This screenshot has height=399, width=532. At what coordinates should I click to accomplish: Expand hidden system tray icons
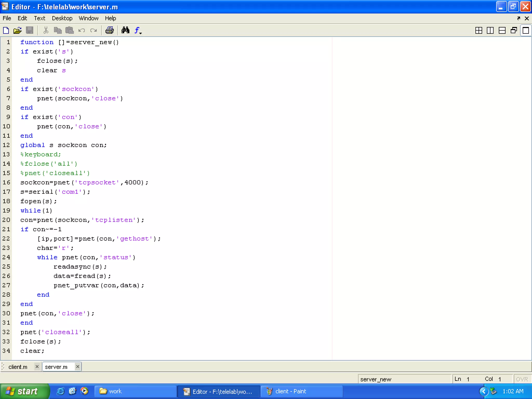483,391
